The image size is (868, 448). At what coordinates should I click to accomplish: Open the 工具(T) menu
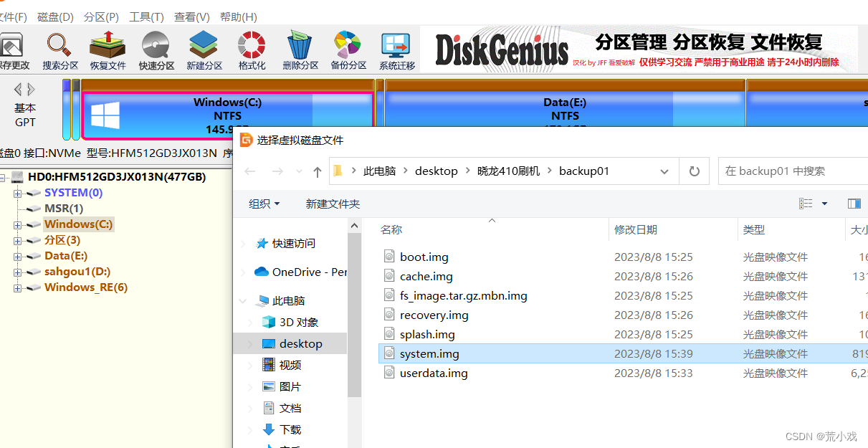(146, 16)
